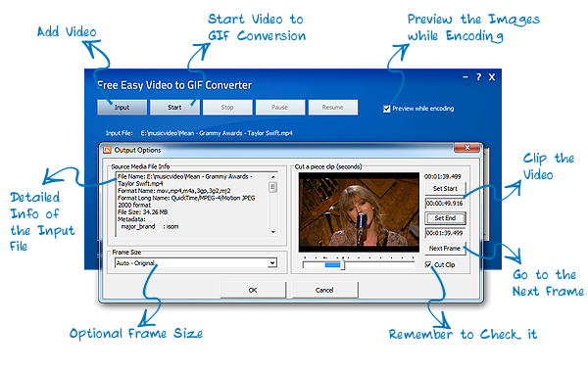This screenshot has width=588, height=372.
Task: Click the Input File path text
Action: click(x=217, y=133)
